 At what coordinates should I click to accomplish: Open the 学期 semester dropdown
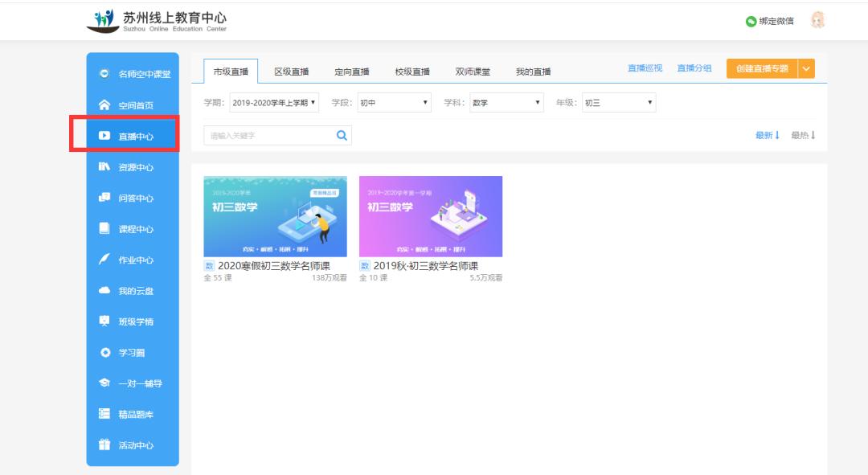click(276, 102)
